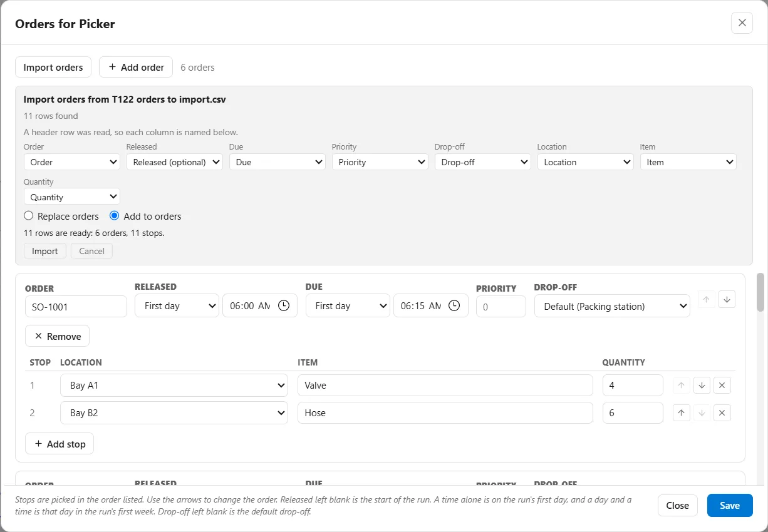The width and height of the screenshot is (768, 532).
Task: Open the Bay B2 location dropdown
Action: [x=174, y=413]
